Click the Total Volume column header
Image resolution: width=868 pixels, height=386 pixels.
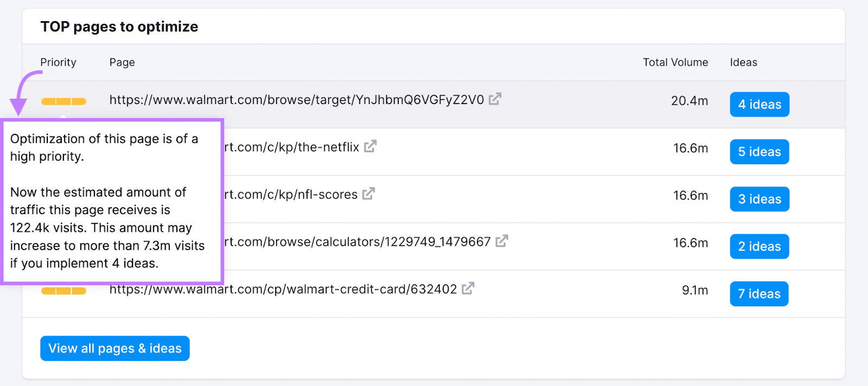click(x=675, y=62)
